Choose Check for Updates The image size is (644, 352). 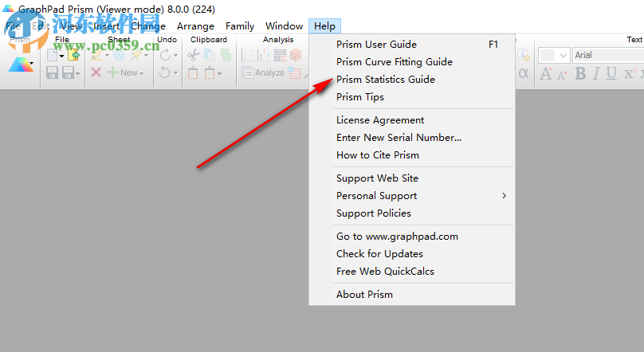[x=412, y=254]
